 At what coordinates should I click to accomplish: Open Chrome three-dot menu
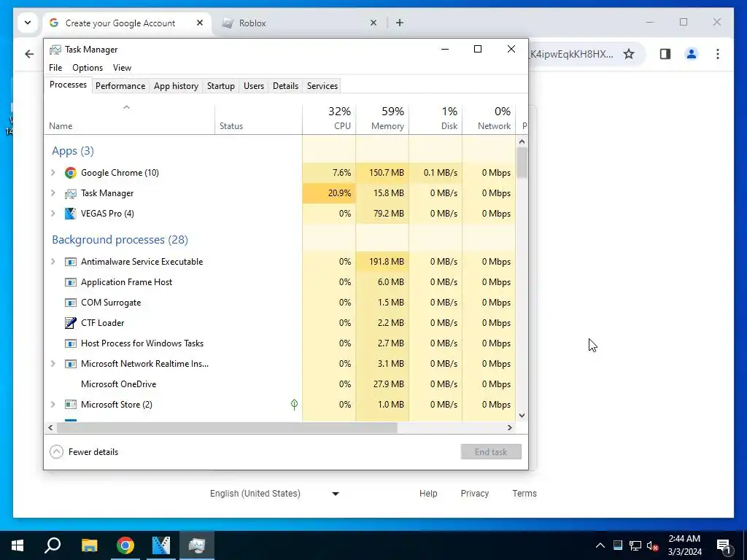tap(718, 54)
